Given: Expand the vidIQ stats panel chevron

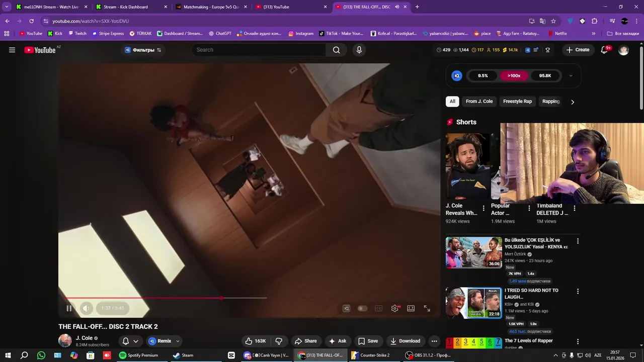Looking at the screenshot, I should pos(571,76).
